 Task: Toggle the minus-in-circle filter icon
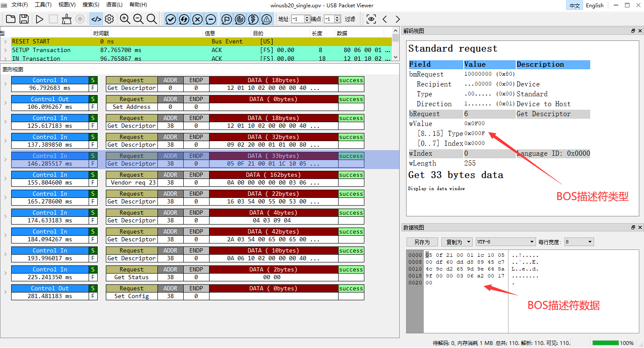click(211, 19)
